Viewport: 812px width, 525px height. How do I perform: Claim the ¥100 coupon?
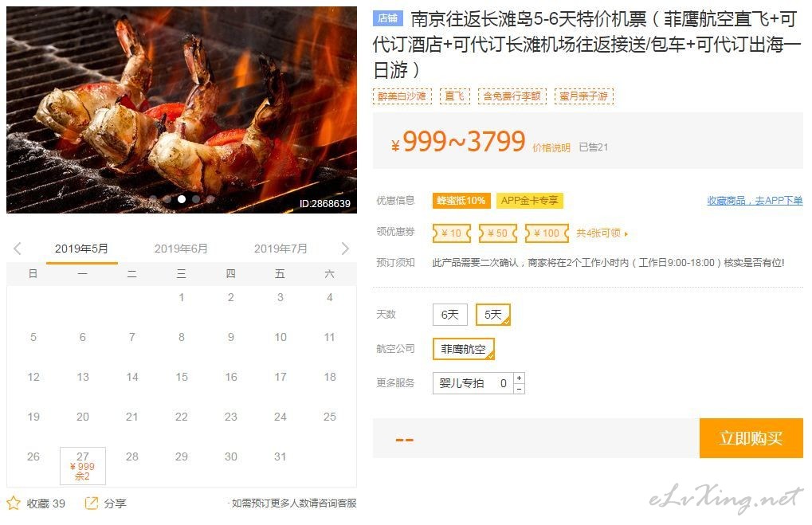coord(547,233)
